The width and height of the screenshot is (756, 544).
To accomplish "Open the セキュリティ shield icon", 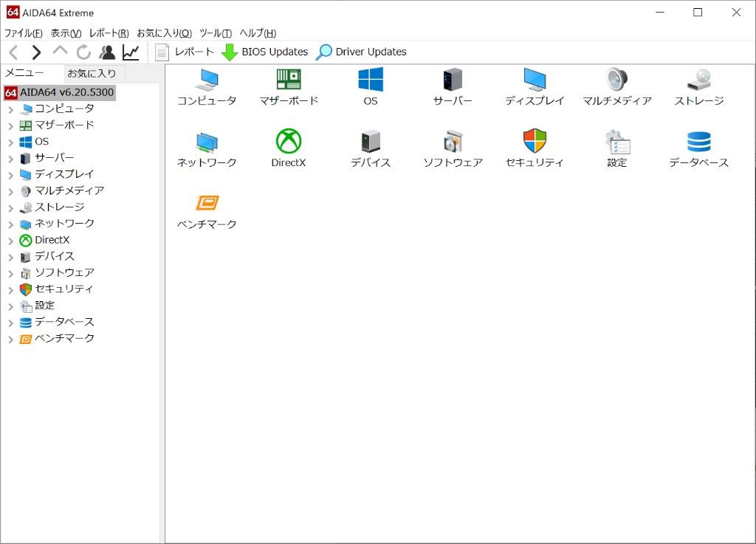I will click(x=535, y=141).
